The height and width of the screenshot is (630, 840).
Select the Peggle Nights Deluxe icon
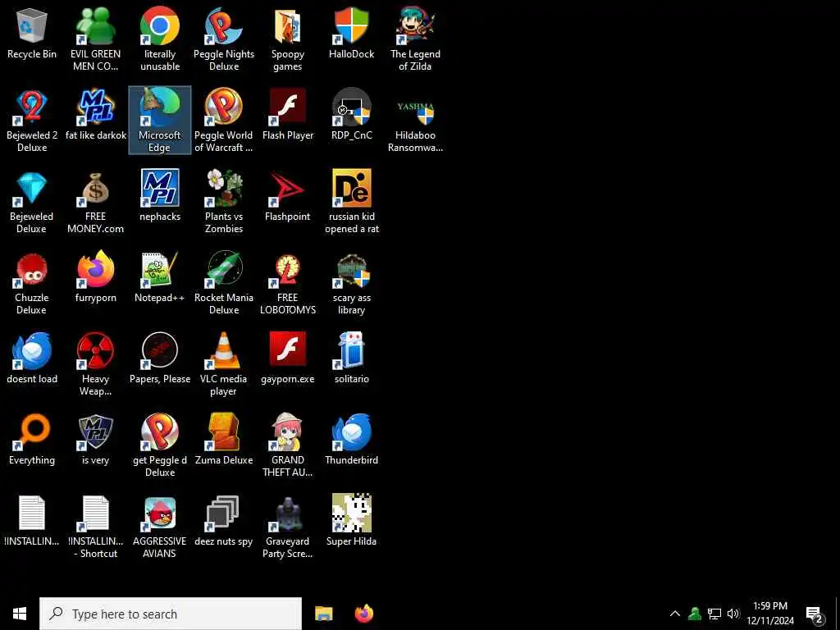(x=223, y=25)
